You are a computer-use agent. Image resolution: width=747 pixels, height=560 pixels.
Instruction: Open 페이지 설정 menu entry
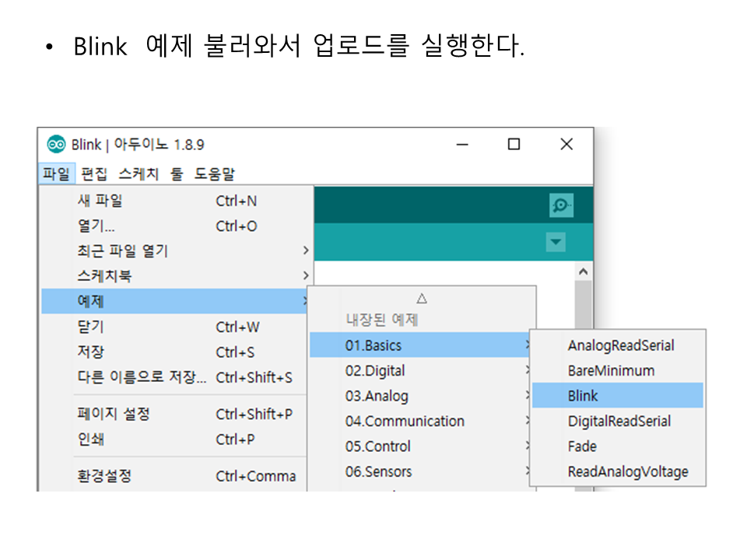coord(174,414)
